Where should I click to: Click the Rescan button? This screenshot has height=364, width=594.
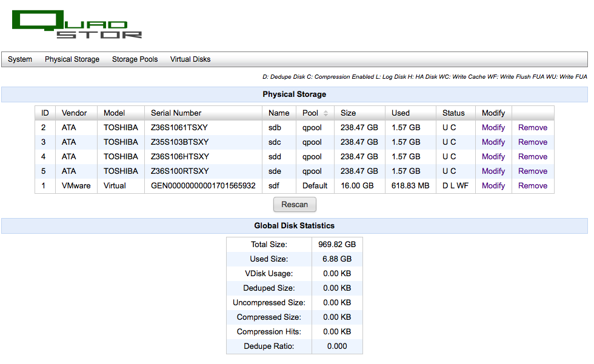pyautogui.click(x=295, y=204)
